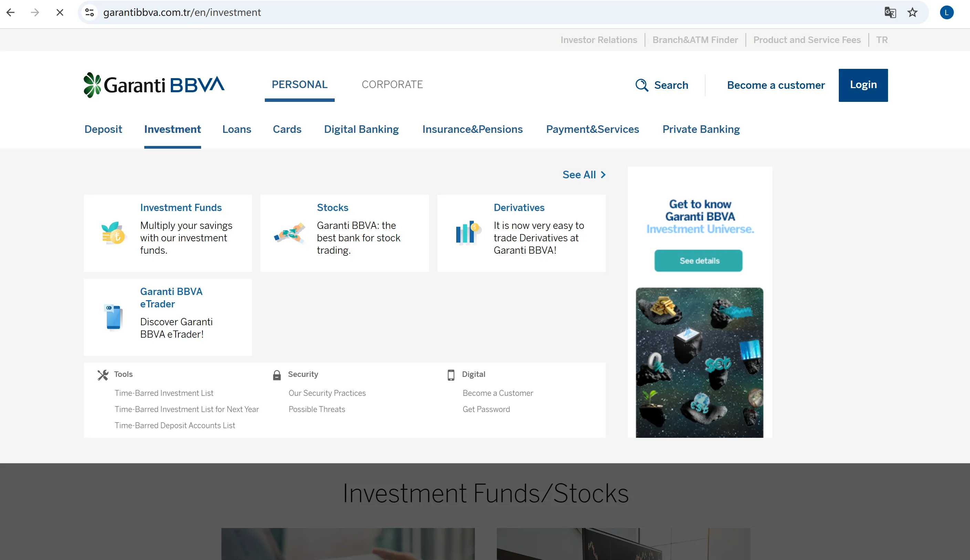Click the browser back arrow
This screenshot has width=970, height=560.
pos(11,12)
